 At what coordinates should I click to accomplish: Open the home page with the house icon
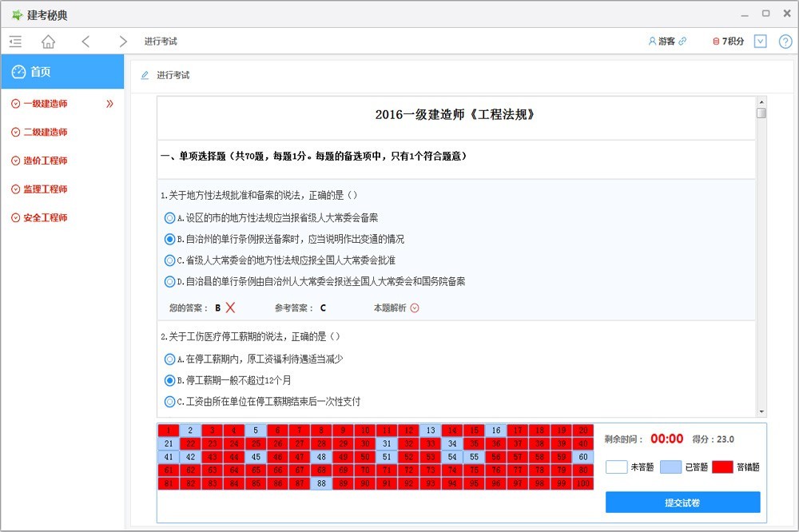point(48,41)
